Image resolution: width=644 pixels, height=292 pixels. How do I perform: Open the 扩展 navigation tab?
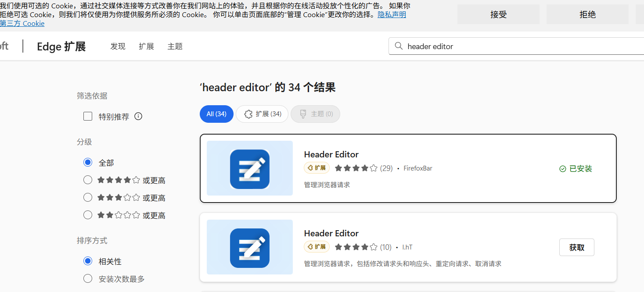pyautogui.click(x=146, y=46)
